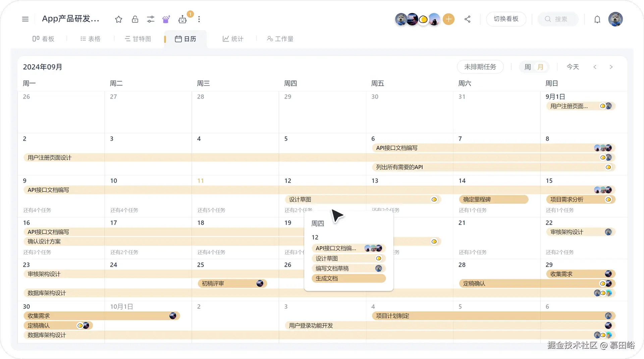
Task: Open 列出所有需要的API task
Action: pos(493,167)
